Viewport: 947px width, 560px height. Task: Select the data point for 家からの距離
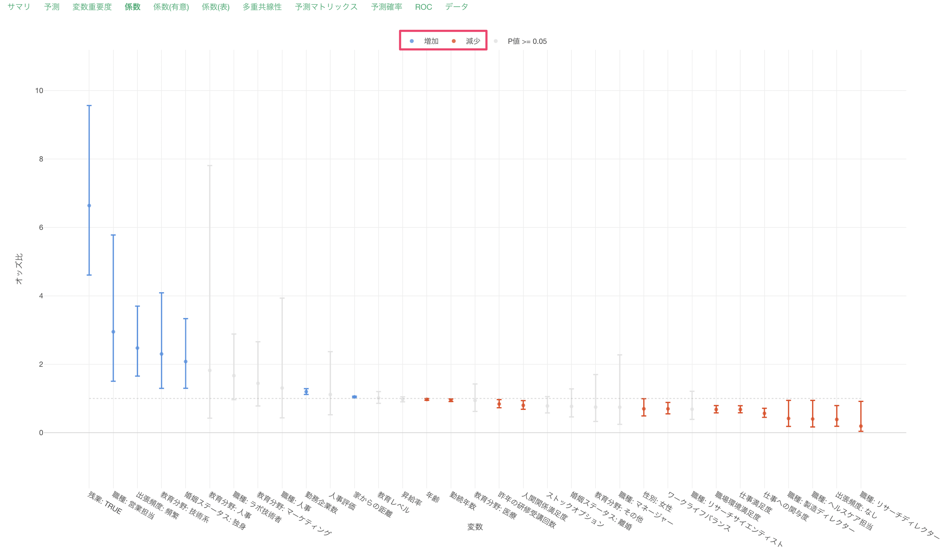[x=354, y=397]
